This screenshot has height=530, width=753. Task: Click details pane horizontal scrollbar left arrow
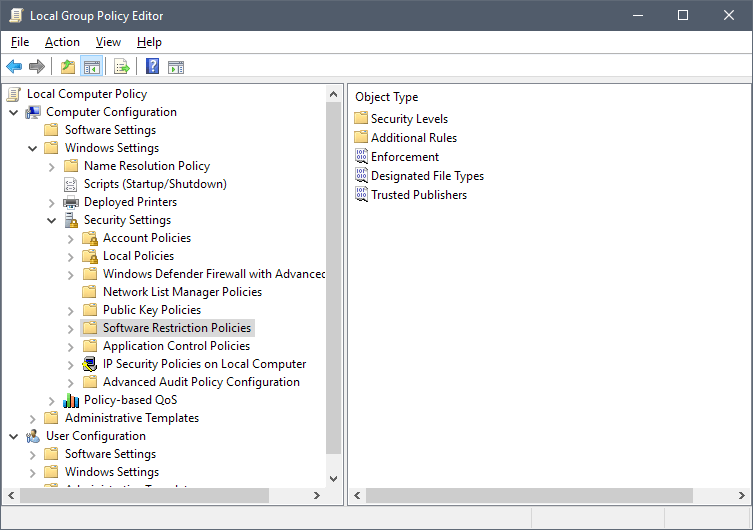(357, 495)
